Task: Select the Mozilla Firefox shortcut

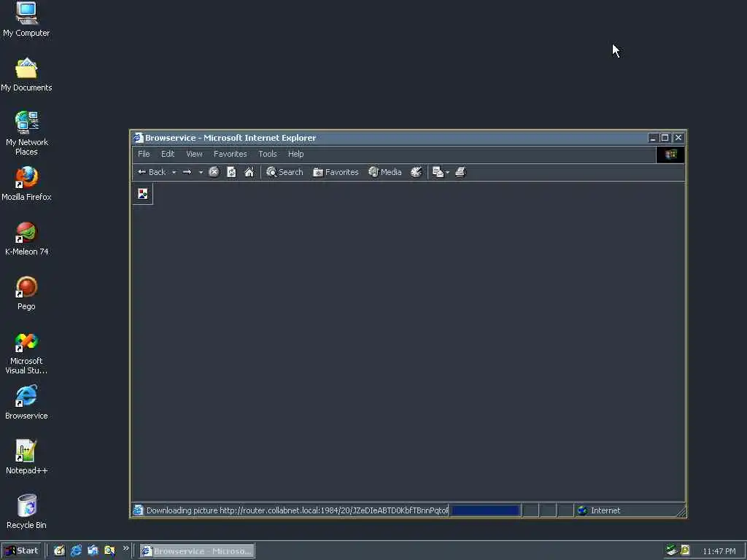Action: click(x=26, y=184)
